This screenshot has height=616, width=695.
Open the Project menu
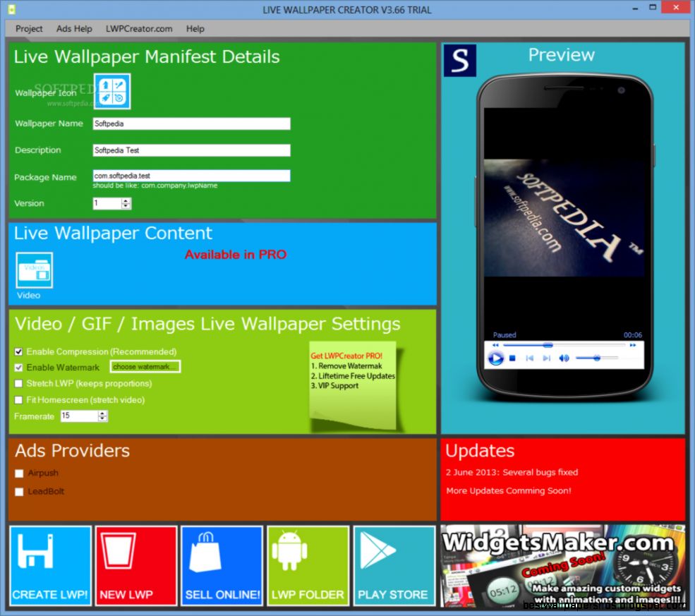pos(28,29)
